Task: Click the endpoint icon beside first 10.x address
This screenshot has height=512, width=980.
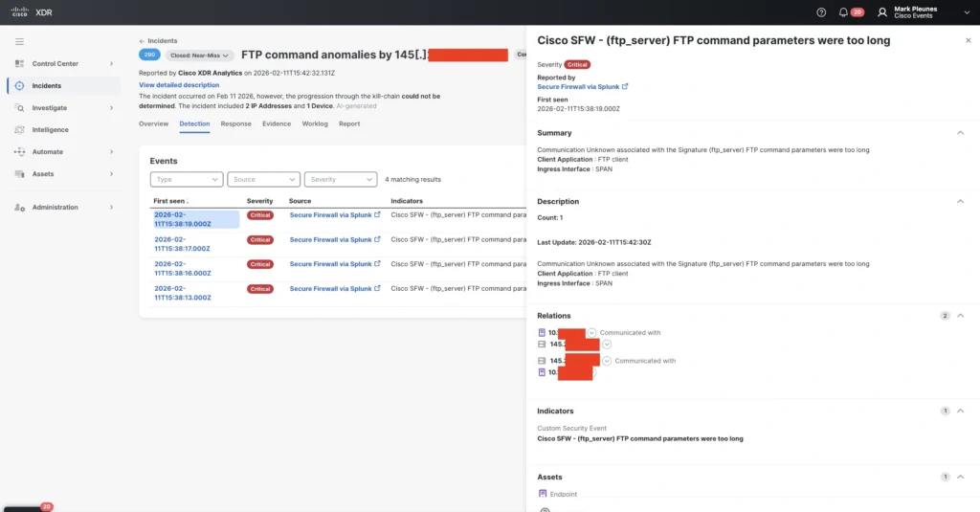Action: click(542, 333)
